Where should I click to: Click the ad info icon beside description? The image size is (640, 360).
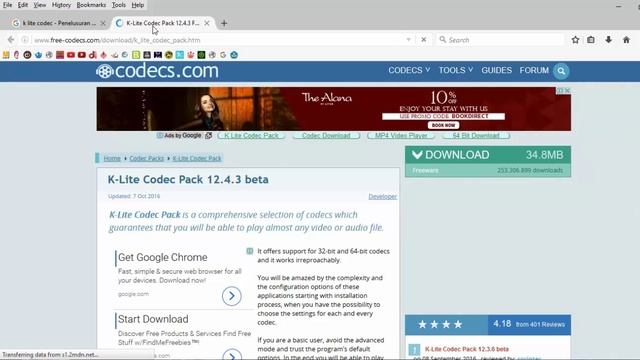coord(249,251)
